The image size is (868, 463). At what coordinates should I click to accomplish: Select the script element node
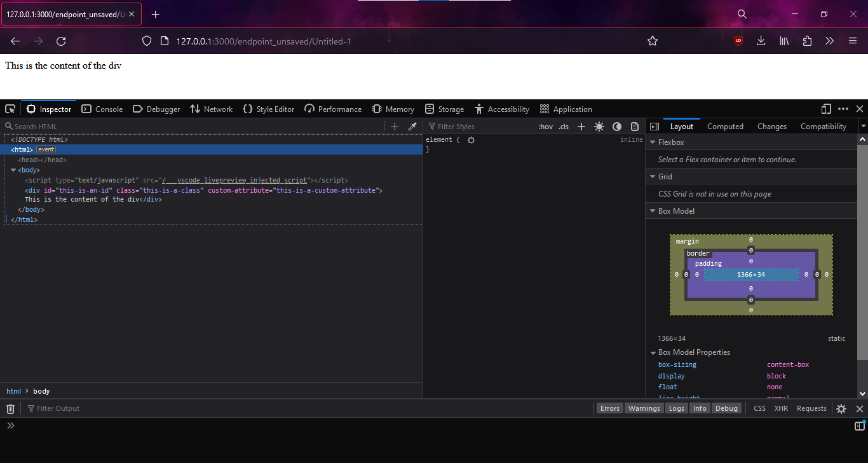pyautogui.click(x=186, y=180)
